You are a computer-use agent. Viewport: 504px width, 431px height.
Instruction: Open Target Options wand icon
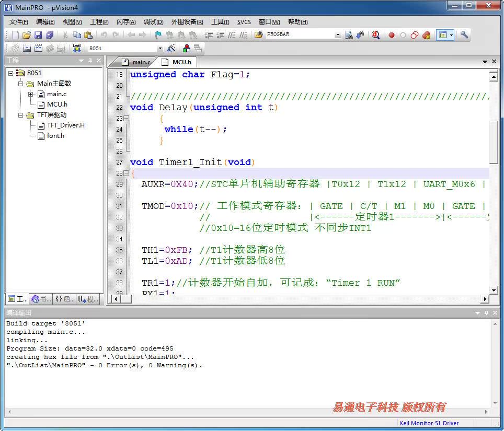click(171, 49)
